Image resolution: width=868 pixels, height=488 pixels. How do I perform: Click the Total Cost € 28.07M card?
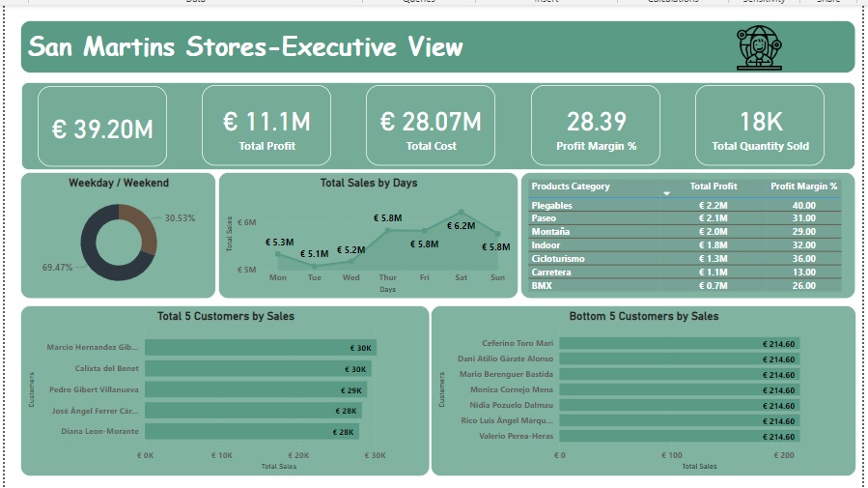point(431,126)
